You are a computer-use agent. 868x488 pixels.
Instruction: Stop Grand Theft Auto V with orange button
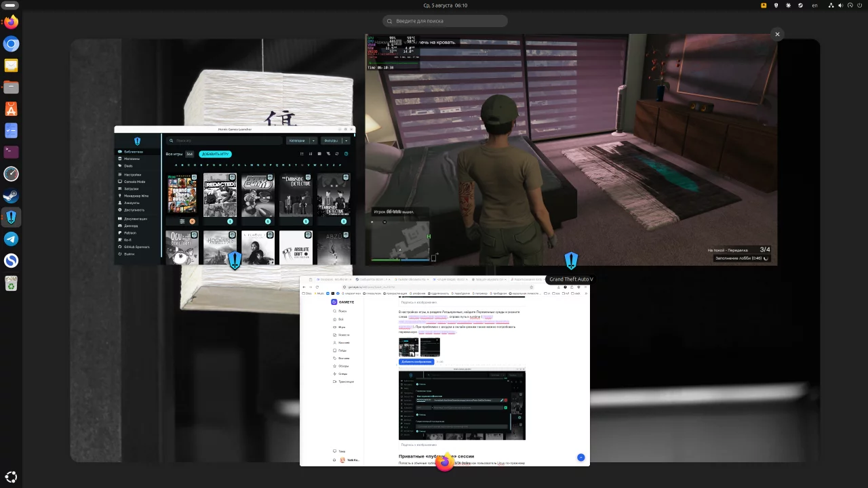(192, 221)
